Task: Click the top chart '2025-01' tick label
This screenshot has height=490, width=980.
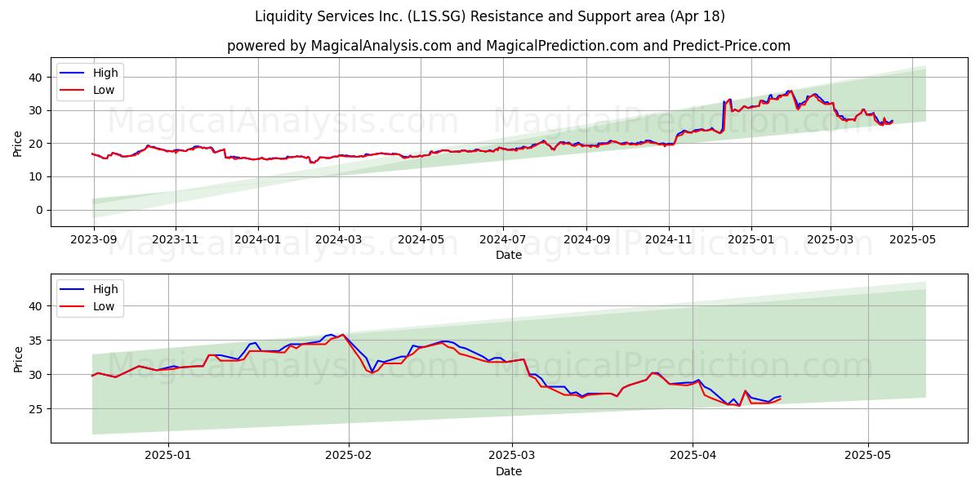Action: pos(751,240)
